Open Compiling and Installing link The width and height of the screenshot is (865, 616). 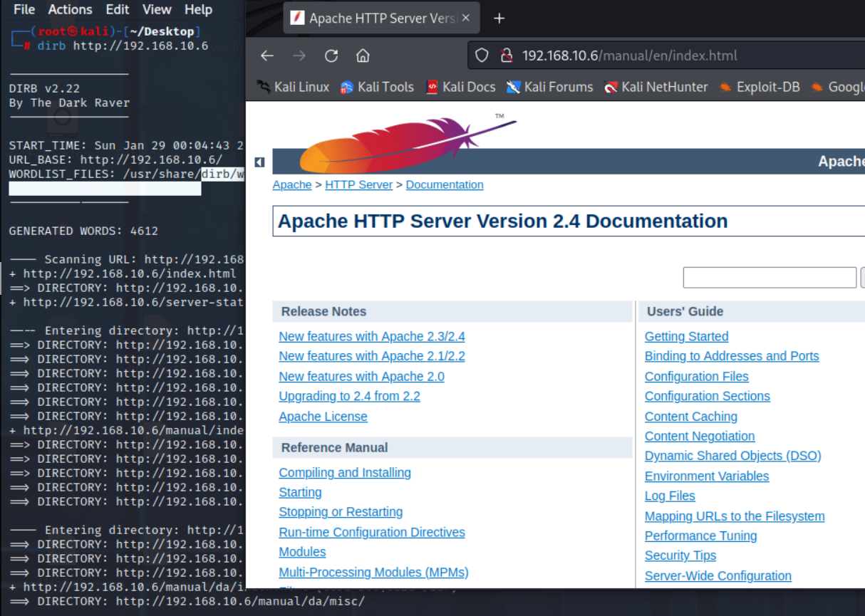(345, 472)
